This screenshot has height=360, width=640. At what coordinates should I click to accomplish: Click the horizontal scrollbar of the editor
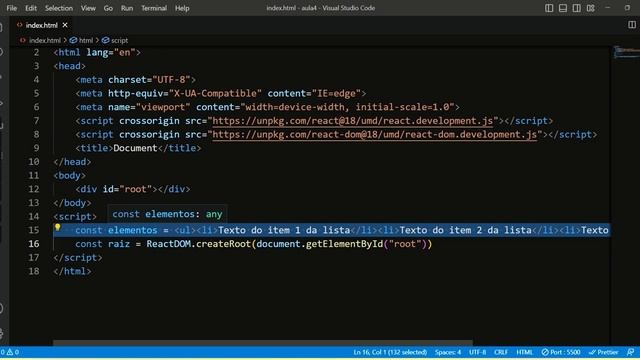click(263, 342)
